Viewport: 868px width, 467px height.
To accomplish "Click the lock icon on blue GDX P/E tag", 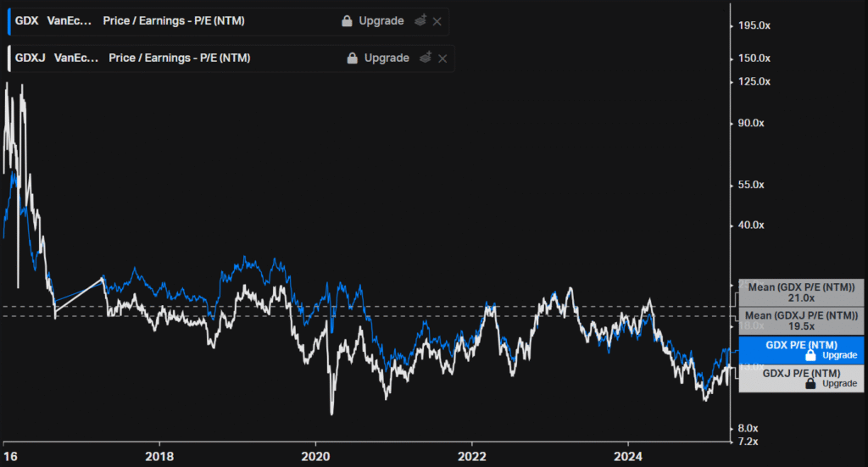I will (x=810, y=356).
